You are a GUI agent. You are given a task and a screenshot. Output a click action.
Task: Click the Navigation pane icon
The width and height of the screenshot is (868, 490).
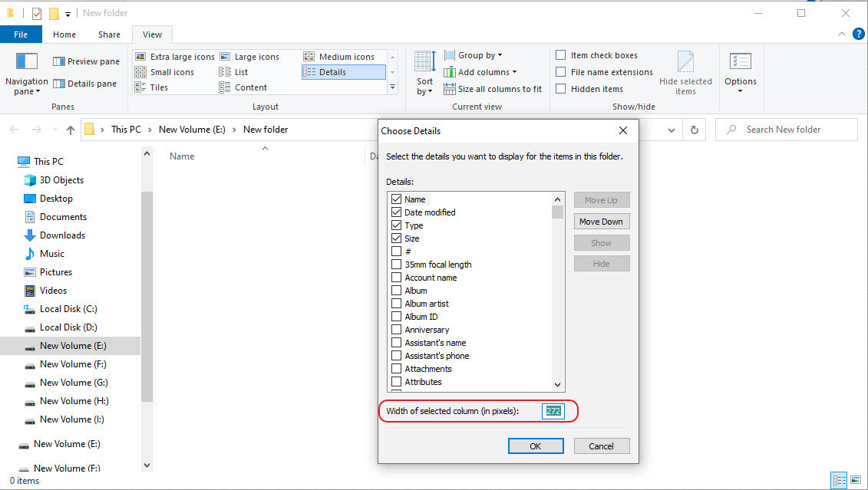point(27,63)
